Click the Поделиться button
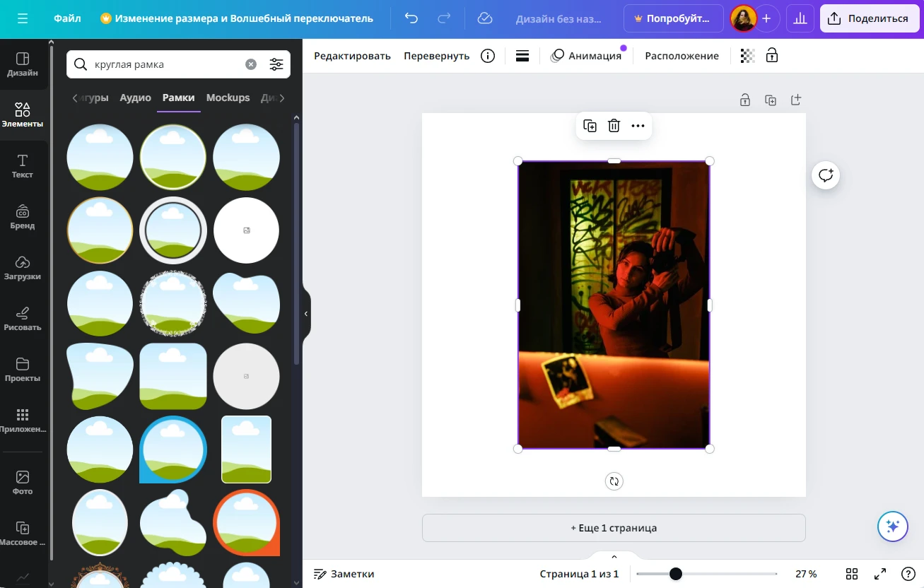This screenshot has width=924, height=588. point(868,18)
